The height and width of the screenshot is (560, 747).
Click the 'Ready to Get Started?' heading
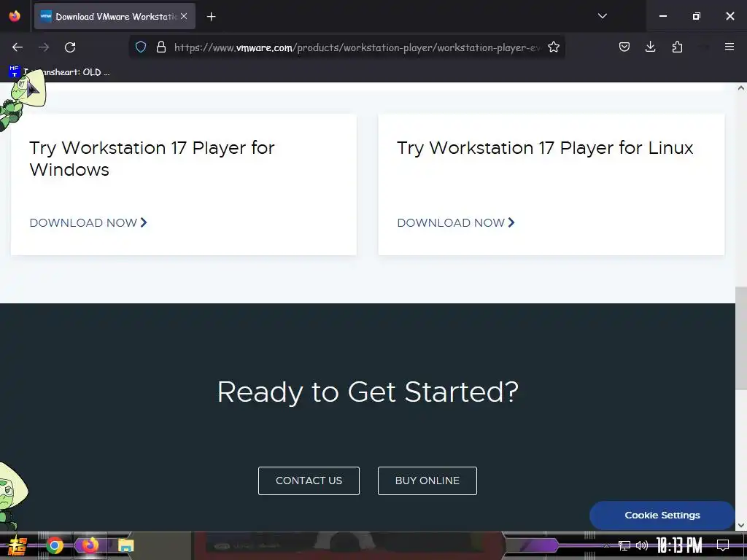click(x=368, y=392)
